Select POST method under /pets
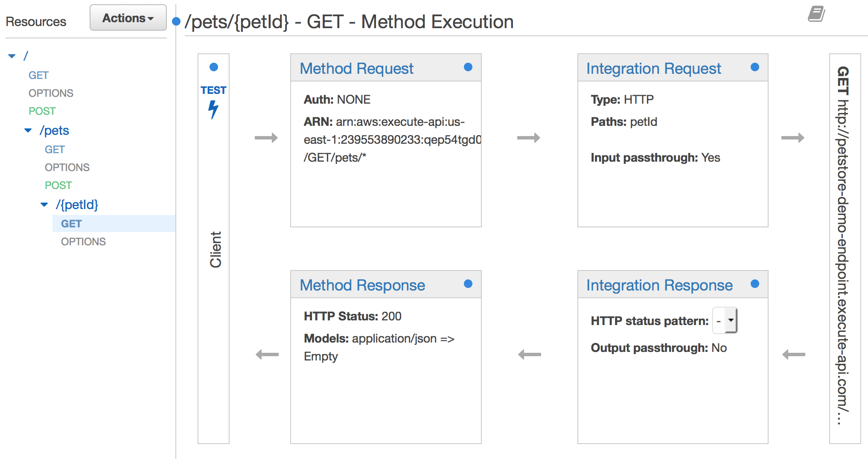 [58, 185]
